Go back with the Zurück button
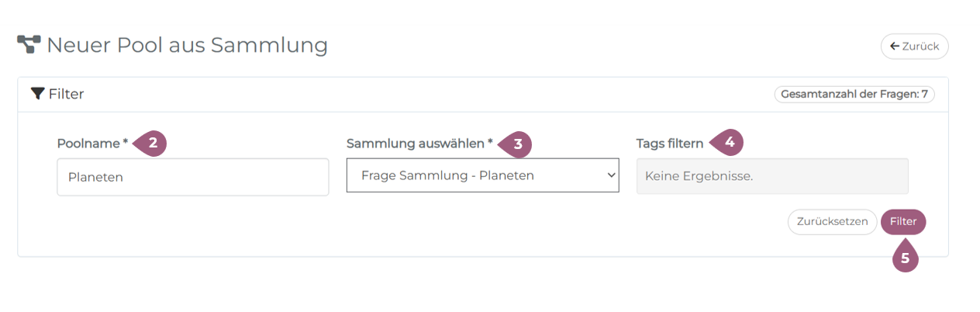This screenshot has width=980, height=312. coord(914,47)
